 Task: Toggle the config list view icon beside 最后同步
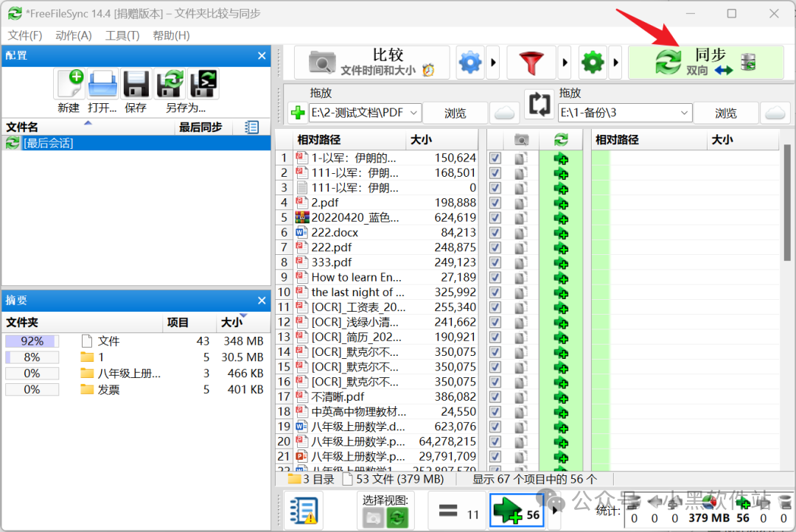tap(251, 127)
